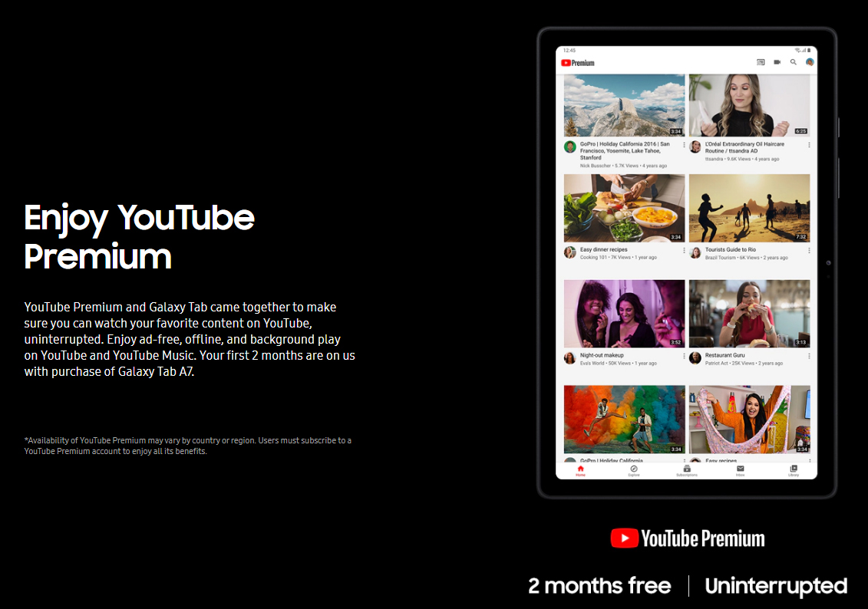Click the 'Enjoy YouTube Premium' headline
This screenshot has height=609, width=868.
pos(139,237)
